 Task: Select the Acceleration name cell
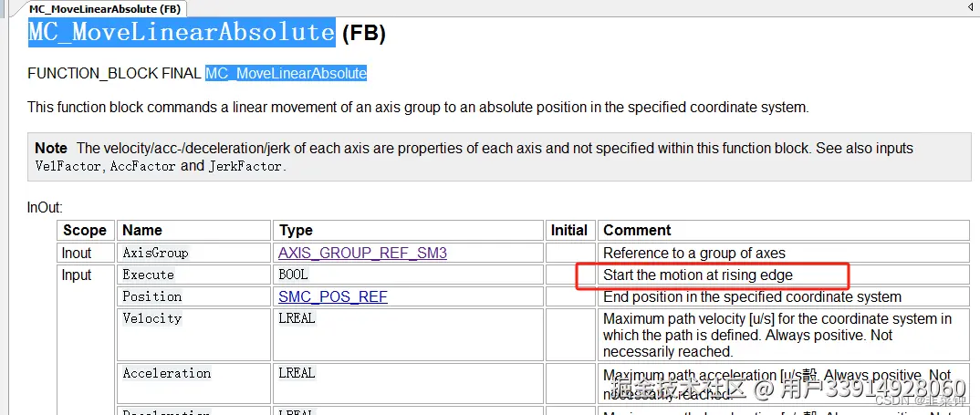166,373
